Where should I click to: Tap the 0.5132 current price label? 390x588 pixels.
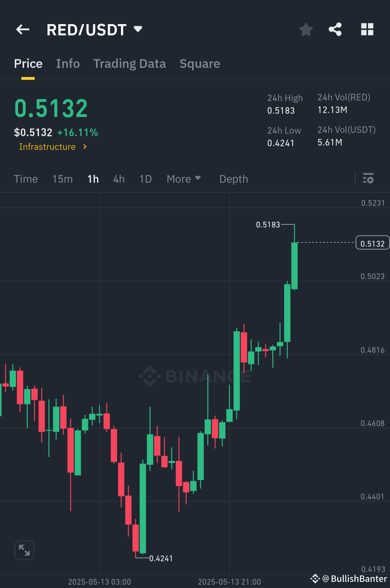pos(372,243)
